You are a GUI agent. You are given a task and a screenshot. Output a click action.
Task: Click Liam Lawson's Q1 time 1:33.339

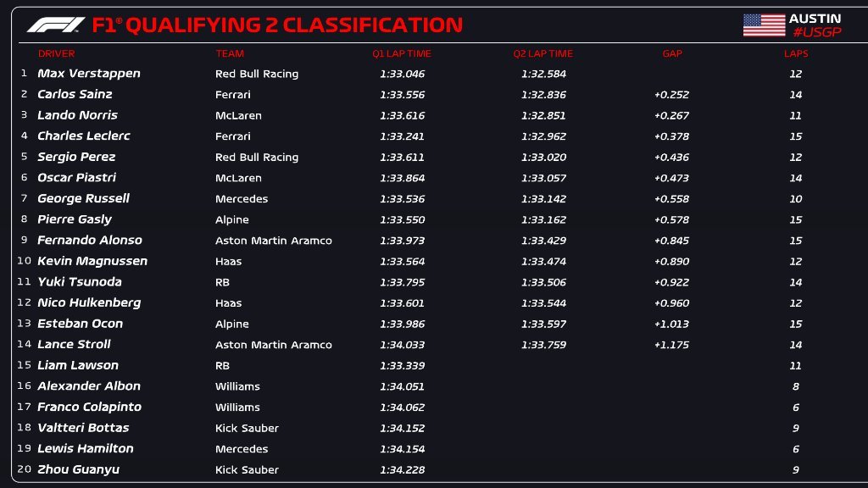coord(403,365)
